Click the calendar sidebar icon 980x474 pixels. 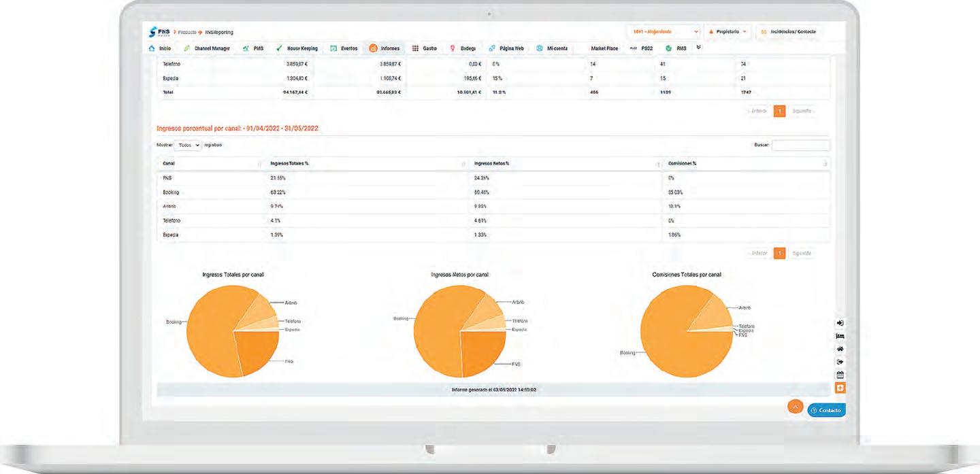pyautogui.click(x=840, y=375)
